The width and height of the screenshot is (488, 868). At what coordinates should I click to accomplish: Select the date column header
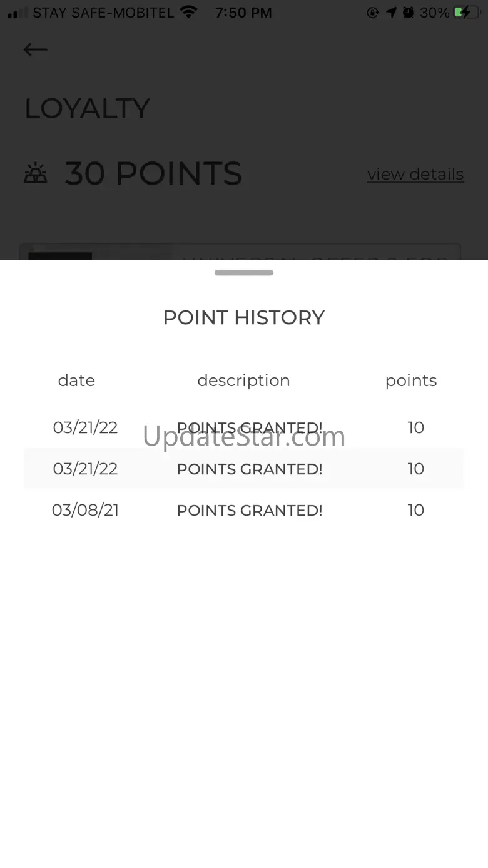(76, 380)
